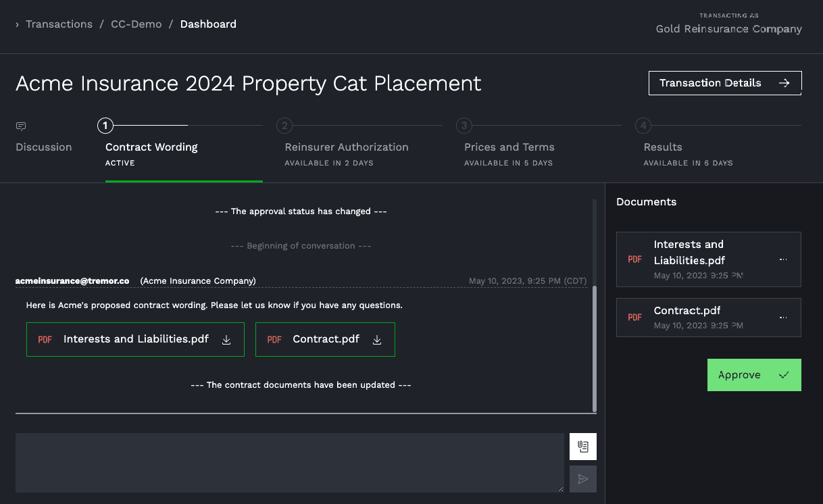Click the send message arrow icon
This screenshot has width=823, height=504.
click(x=582, y=479)
